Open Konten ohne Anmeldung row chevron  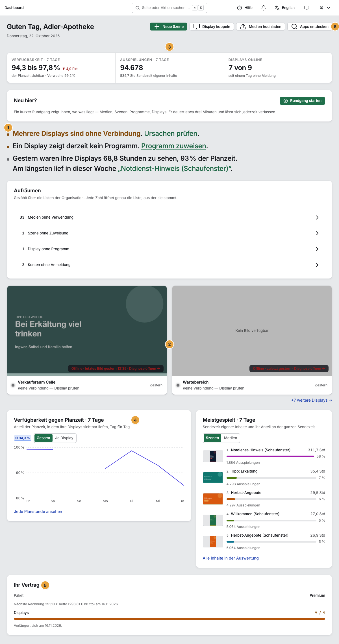tap(317, 265)
